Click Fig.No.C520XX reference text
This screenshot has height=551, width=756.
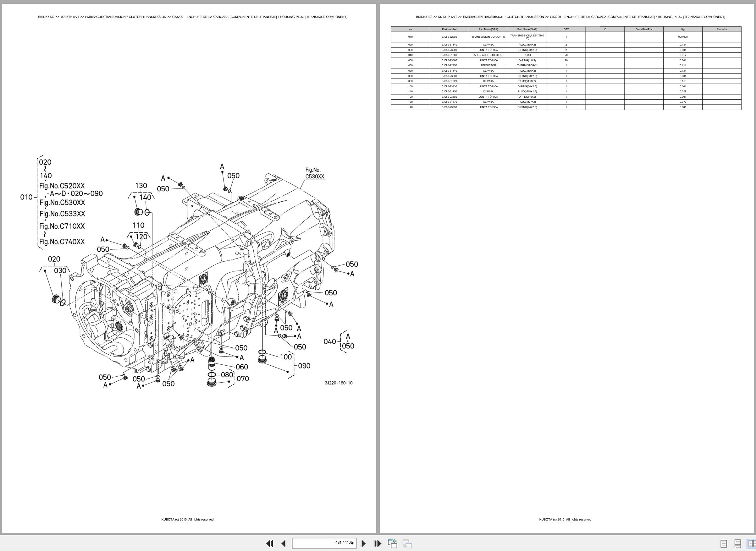[x=62, y=186]
